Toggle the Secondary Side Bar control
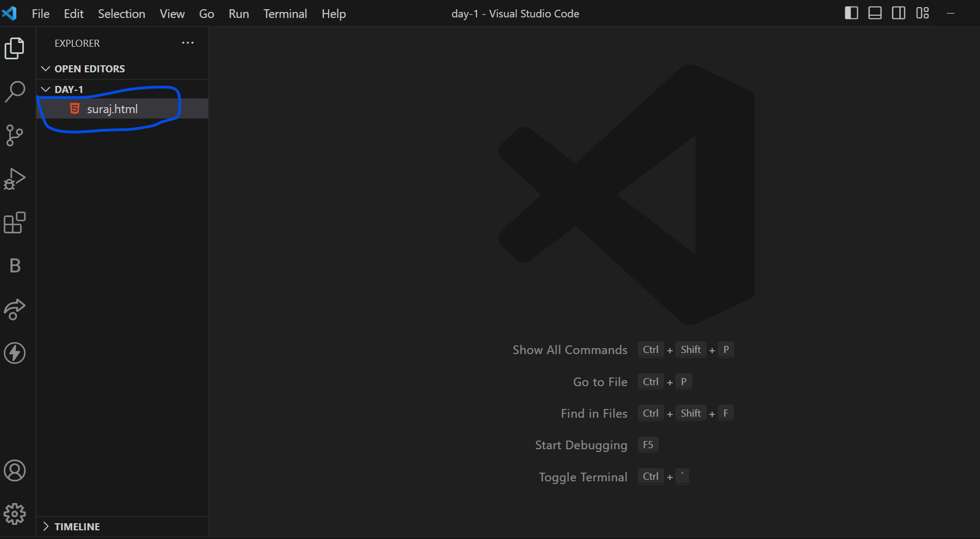The image size is (980, 539). tap(898, 13)
